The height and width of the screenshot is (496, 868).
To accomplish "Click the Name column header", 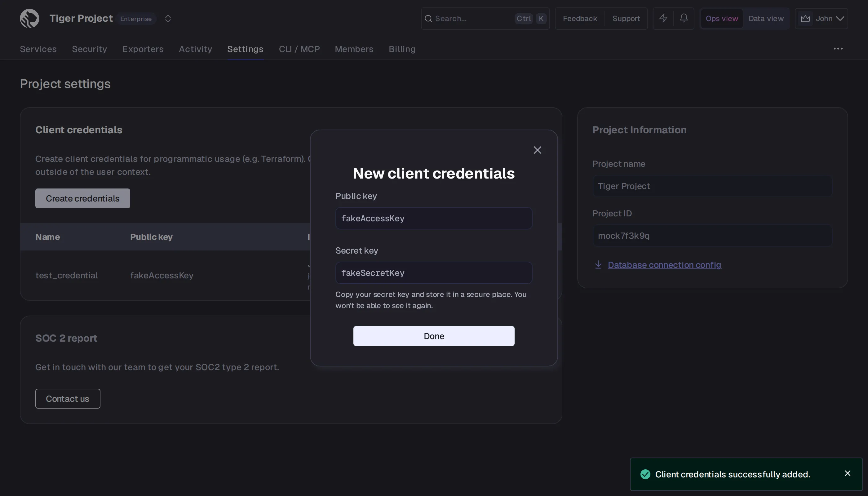I will [x=47, y=237].
